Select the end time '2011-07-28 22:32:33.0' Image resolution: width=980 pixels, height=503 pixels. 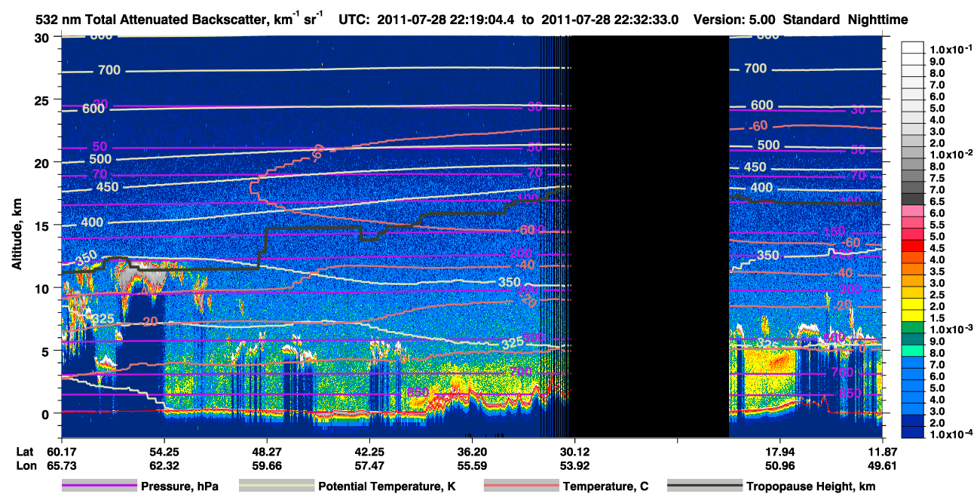[610, 20]
